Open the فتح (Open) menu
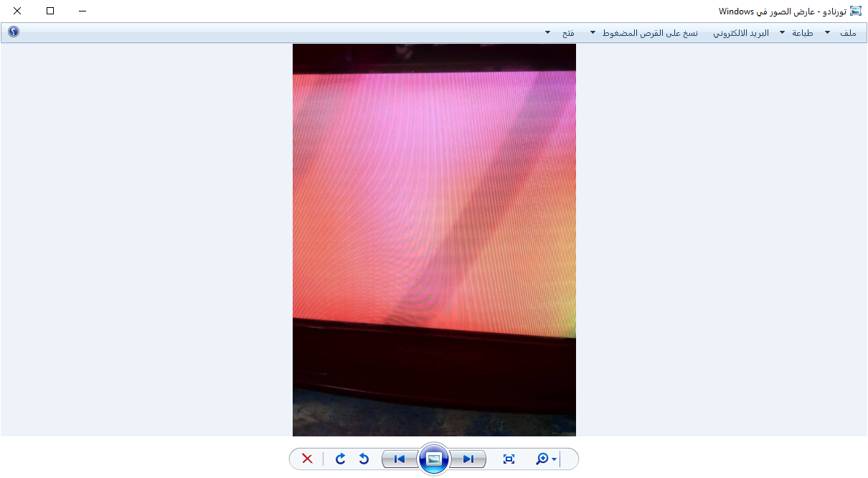Image resolution: width=868 pixels, height=478 pixels. point(568,33)
